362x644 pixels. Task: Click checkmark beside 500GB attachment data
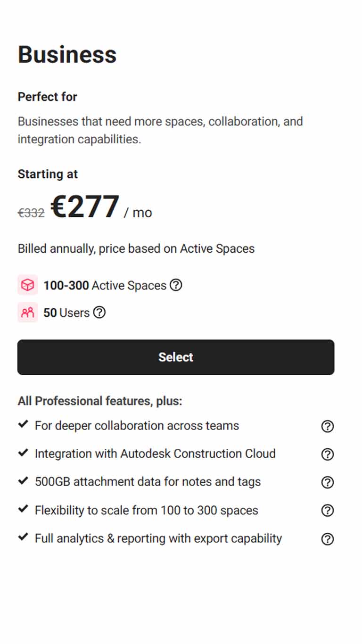coord(23,481)
